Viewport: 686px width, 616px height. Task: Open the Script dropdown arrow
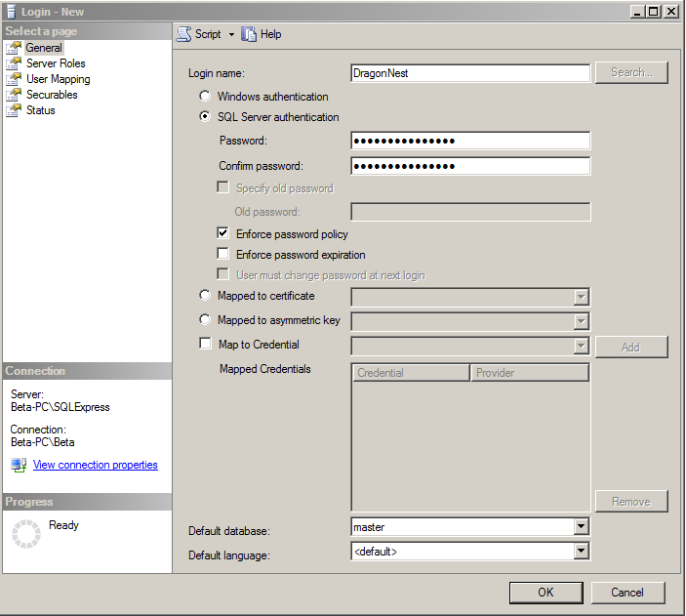(x=231, y=34)
